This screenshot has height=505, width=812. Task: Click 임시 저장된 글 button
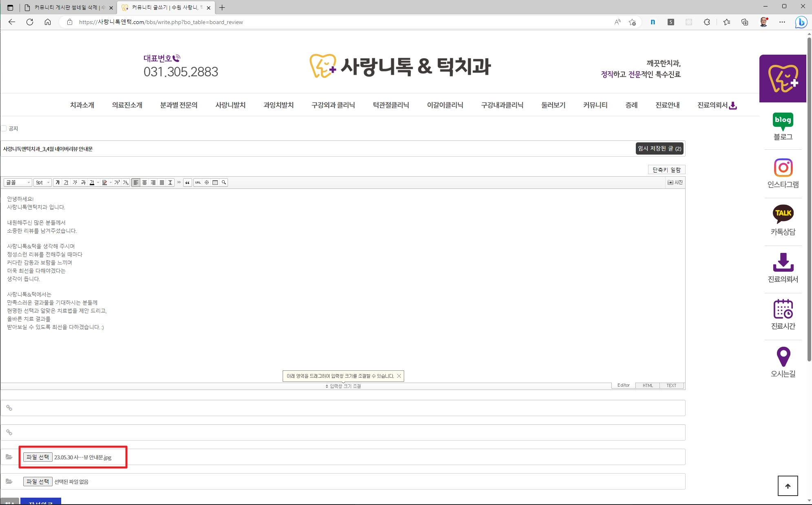pyautogui.click(x=659, y=148)
